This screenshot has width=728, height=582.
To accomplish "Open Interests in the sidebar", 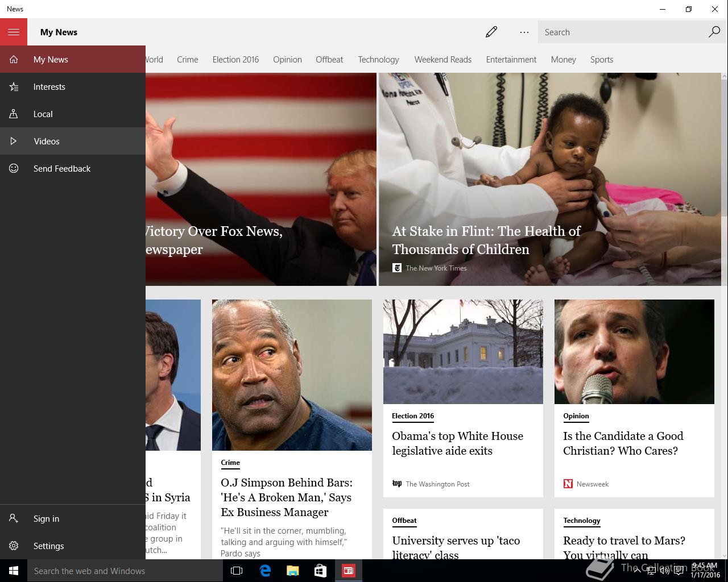I will click(73, 86).
